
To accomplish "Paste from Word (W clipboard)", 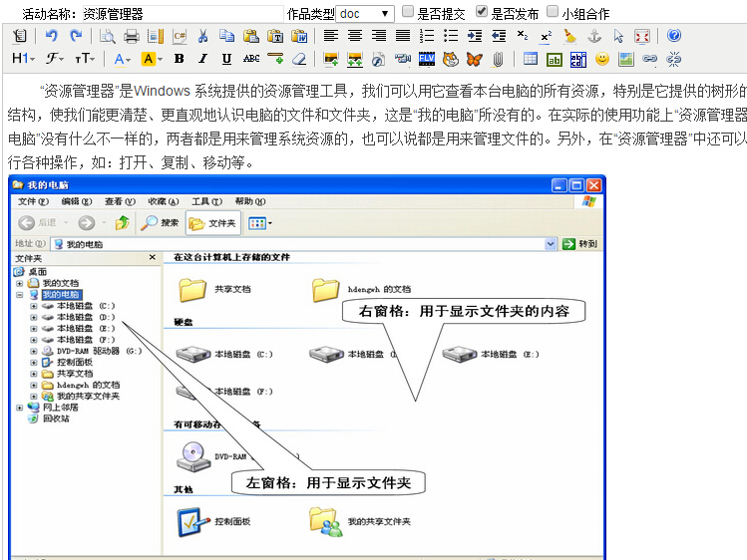I will [299, 36].
